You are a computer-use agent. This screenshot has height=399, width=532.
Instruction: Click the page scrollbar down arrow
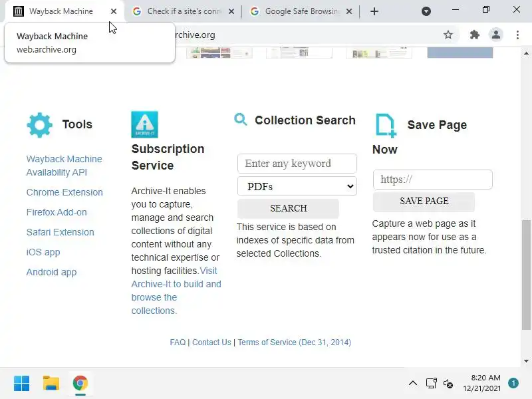[x=526, y=361]
